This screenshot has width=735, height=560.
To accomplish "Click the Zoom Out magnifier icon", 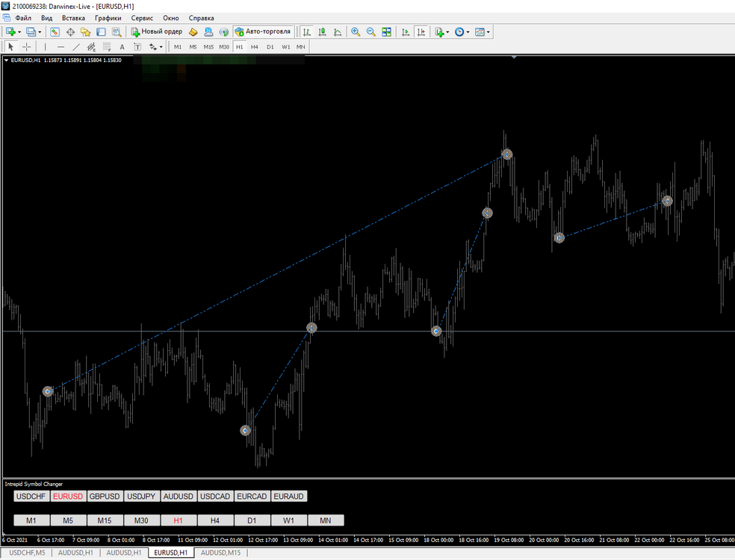I will pos(370,32).
